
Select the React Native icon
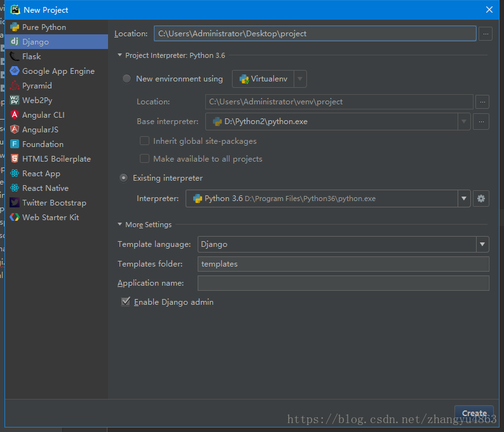pyautogui.click(x=15, y=188)
